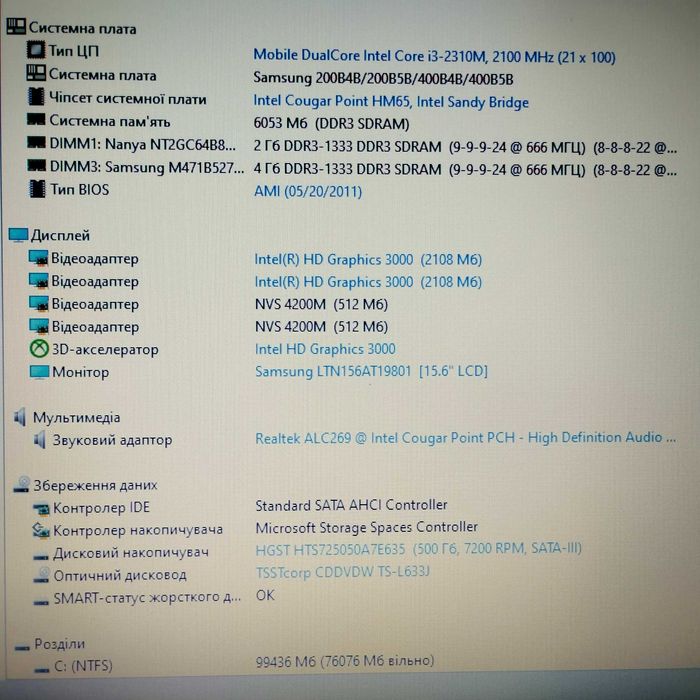Select the Тип BIOS label
The width and height of the screenshot is (700, 700).
79,189
